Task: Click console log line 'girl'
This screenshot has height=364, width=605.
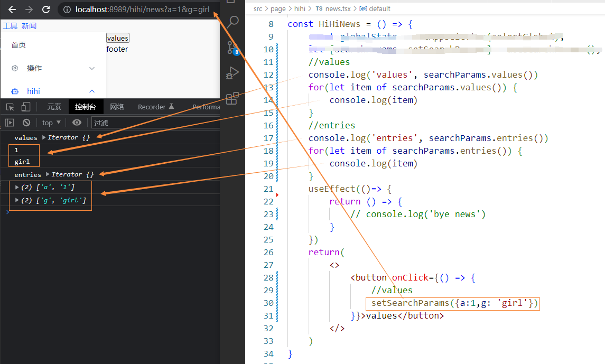Action: click(22, 162)
